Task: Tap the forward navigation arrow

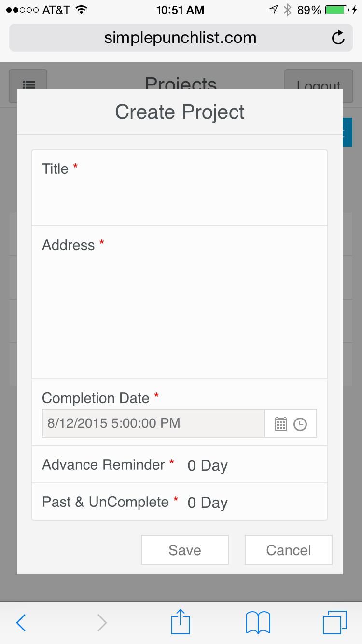Action: coord(101,622)
